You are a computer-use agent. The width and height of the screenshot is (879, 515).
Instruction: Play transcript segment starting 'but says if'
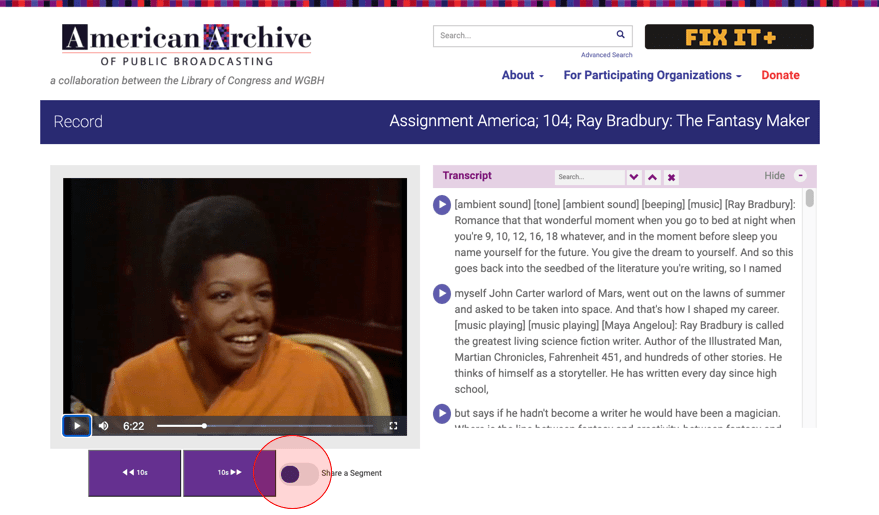(x=441, y=413)
